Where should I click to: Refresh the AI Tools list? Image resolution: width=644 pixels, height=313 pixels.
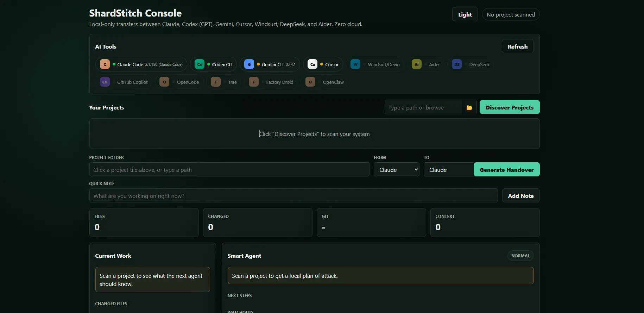click(x=518, y=46)
